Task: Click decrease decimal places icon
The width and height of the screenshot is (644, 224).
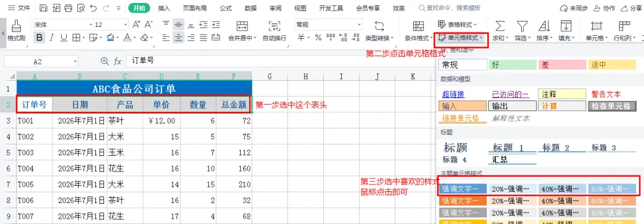Action: coord(355,38)
